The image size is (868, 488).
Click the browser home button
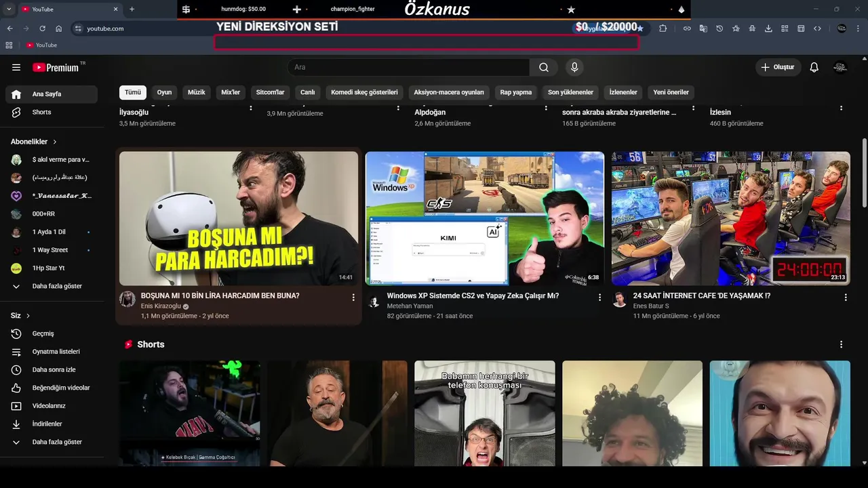[x=58, y=28]
